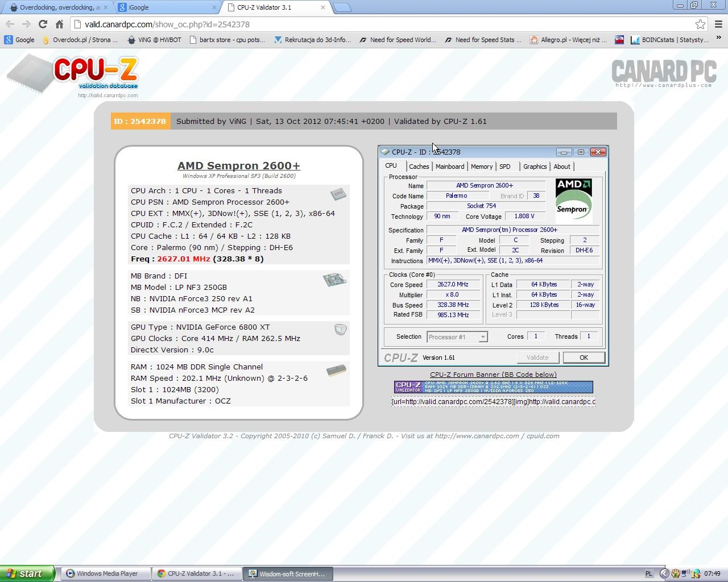Expand hidden system tray icons
Screen dimensions: 728x582
pos(664,574)
